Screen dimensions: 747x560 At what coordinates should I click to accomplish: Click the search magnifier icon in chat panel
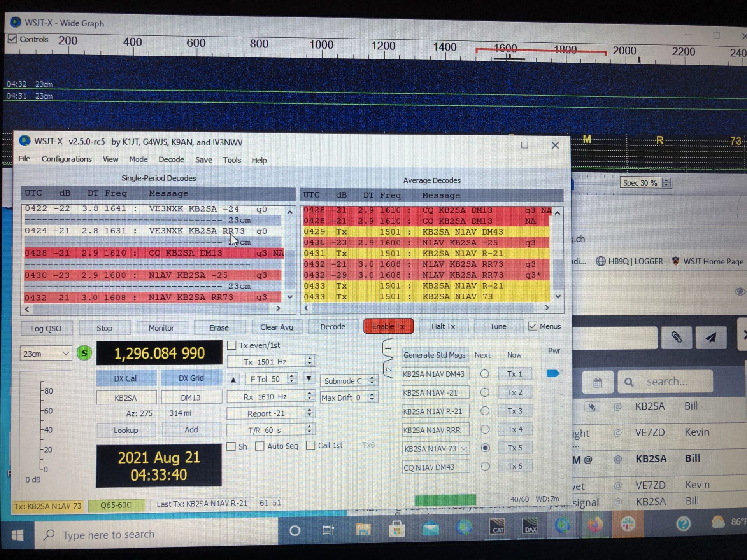[x=628, y=382]
